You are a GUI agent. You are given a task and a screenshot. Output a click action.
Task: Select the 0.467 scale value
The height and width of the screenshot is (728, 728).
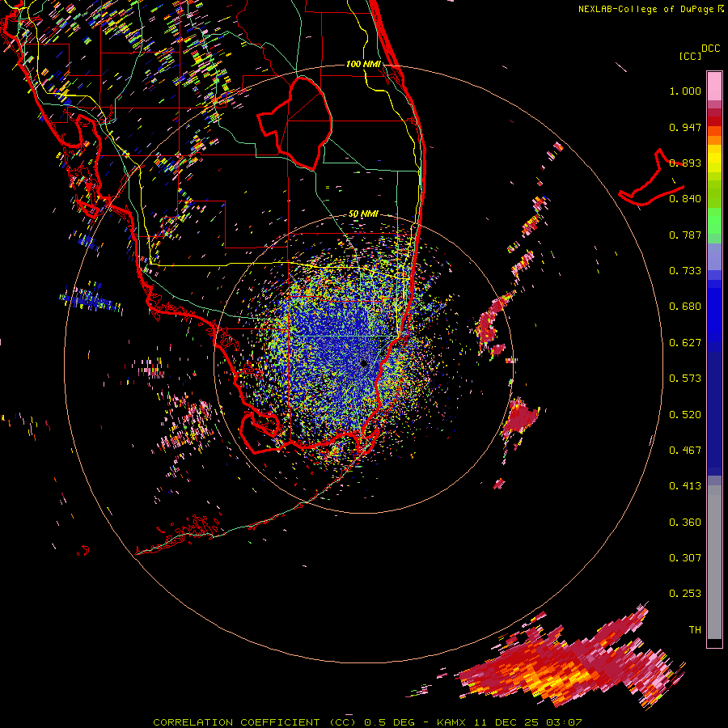coord(685,451)
